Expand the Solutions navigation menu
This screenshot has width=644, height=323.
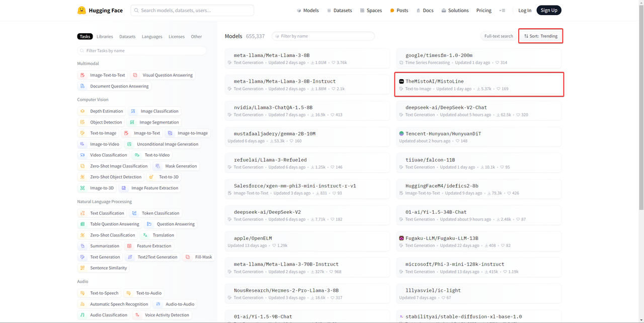click(454, 11)
